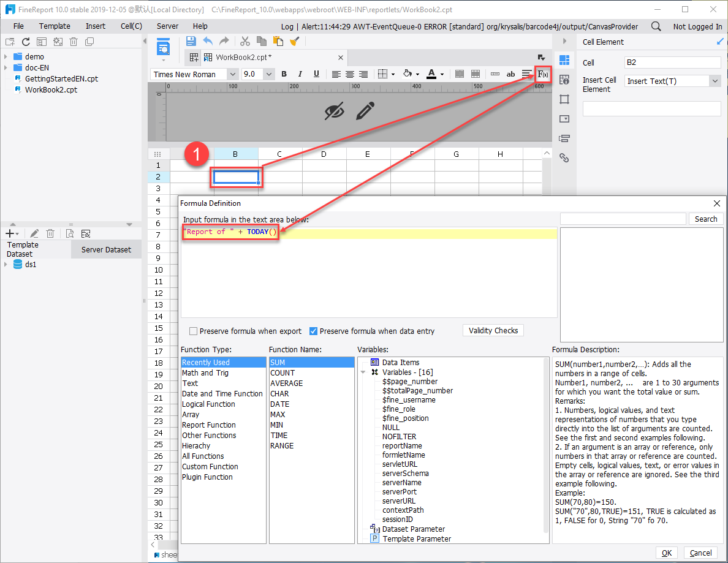Uncheck Preserve formula when data entry
The width and height of the screenshot is (728, 563).
tap(313, 331)
